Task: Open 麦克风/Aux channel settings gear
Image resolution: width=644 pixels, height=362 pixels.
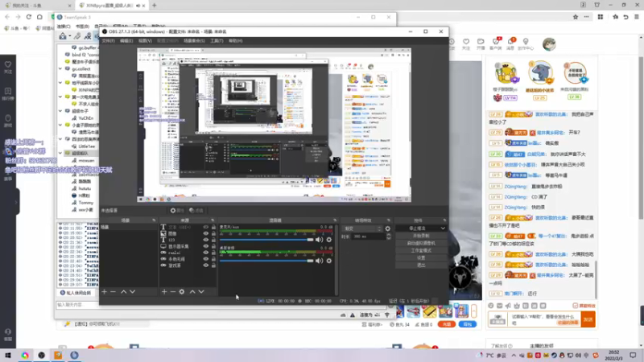Action: tap(329, 239)
